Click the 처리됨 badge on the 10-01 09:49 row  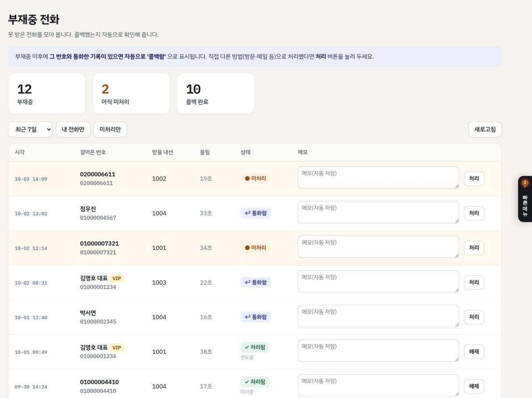pyautogui.click(x=254, y=347)
